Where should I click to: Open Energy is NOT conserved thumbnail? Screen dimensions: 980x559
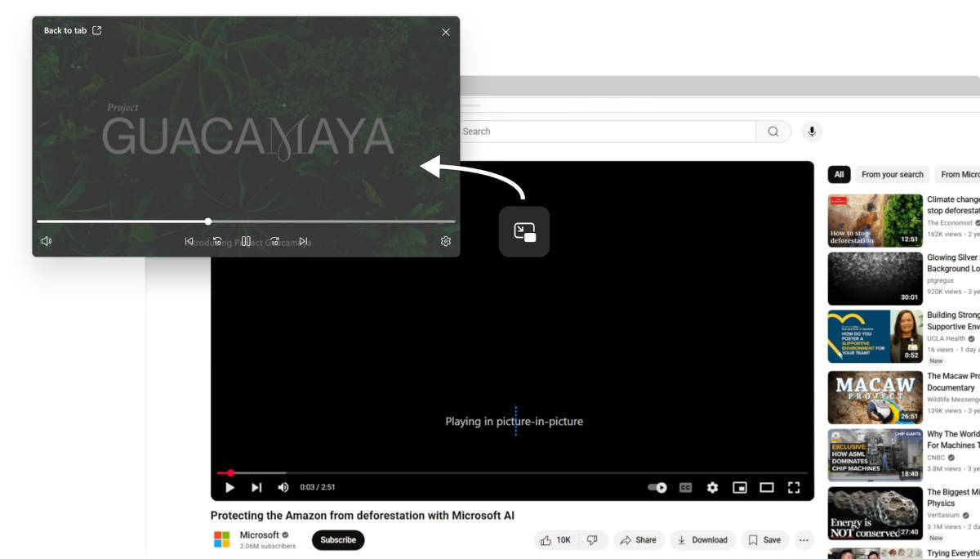click(x=875, y=513)
